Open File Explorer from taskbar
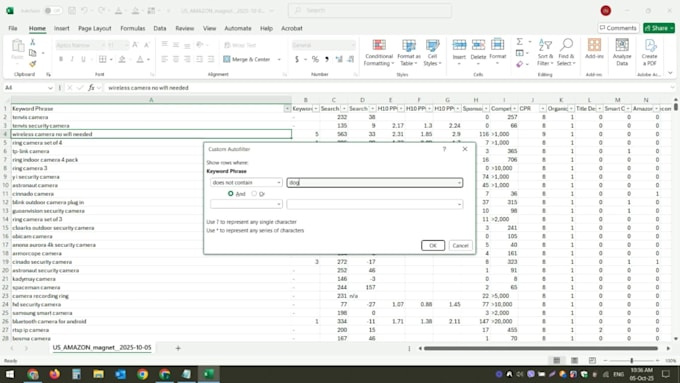This screenshot has width=680, height=383. point(98,374)
